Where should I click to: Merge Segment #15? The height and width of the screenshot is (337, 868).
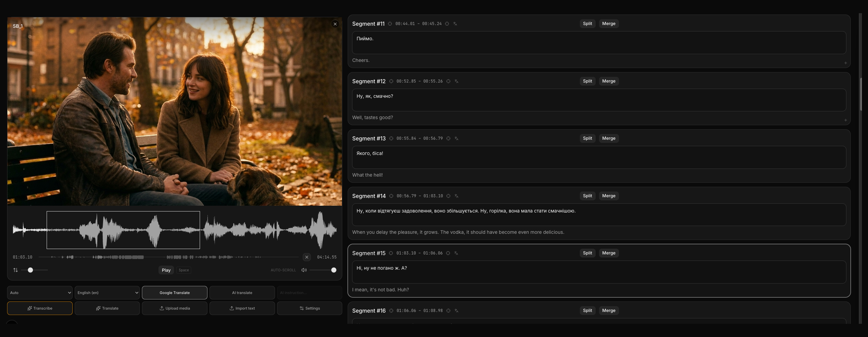tap(609, 253)
